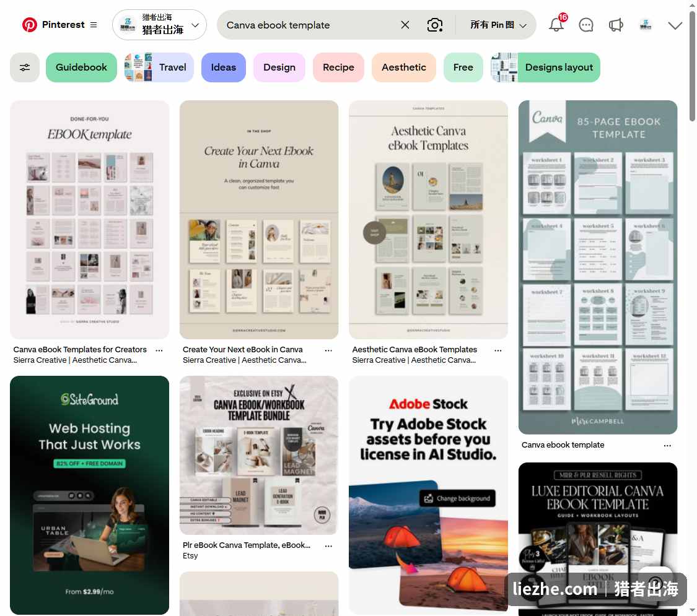The width and height of the screenshot is (697, 616).
Task: Select the Designs layout filter chip
Action: coord(545,67)
